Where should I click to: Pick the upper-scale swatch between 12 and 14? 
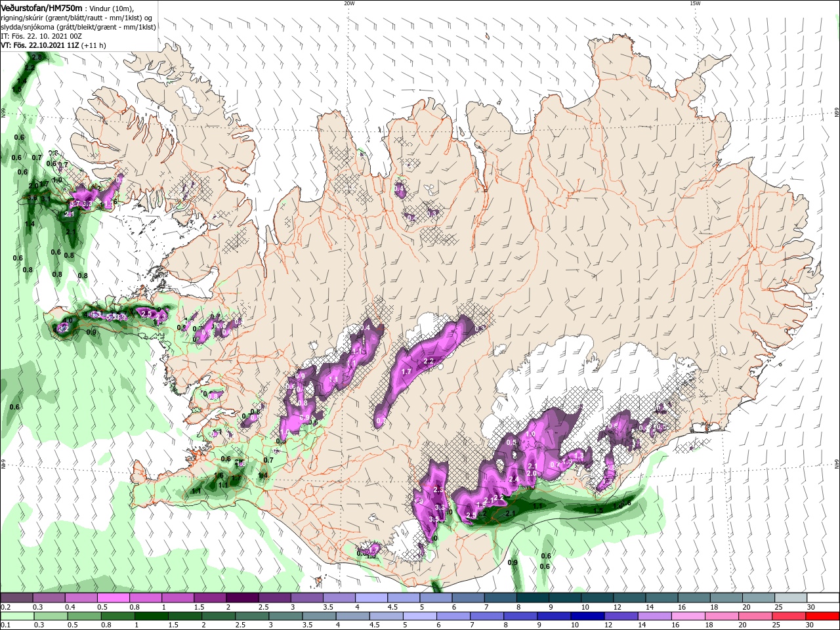click(629, 598)
